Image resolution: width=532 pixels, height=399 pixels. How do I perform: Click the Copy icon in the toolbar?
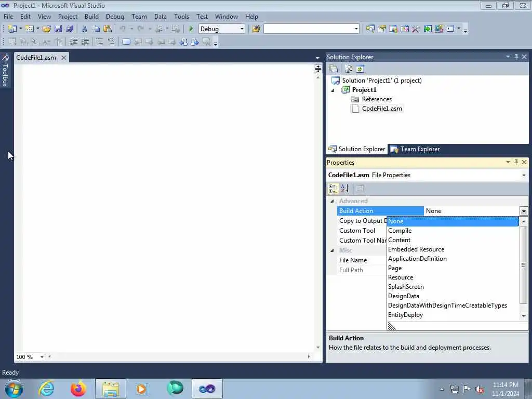click(x=96, y=29)
